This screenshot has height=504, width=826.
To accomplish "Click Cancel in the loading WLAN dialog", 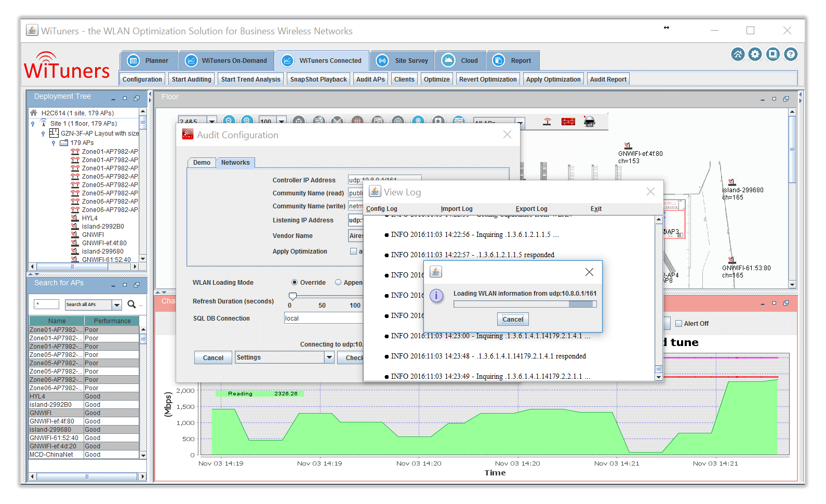I will [x=513, y=320].
